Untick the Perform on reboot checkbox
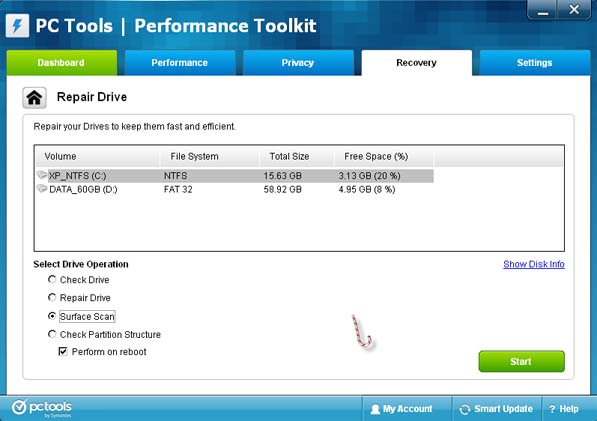This screenshot has width=597, height=421. pyautogui.click(x=63, y=351)
